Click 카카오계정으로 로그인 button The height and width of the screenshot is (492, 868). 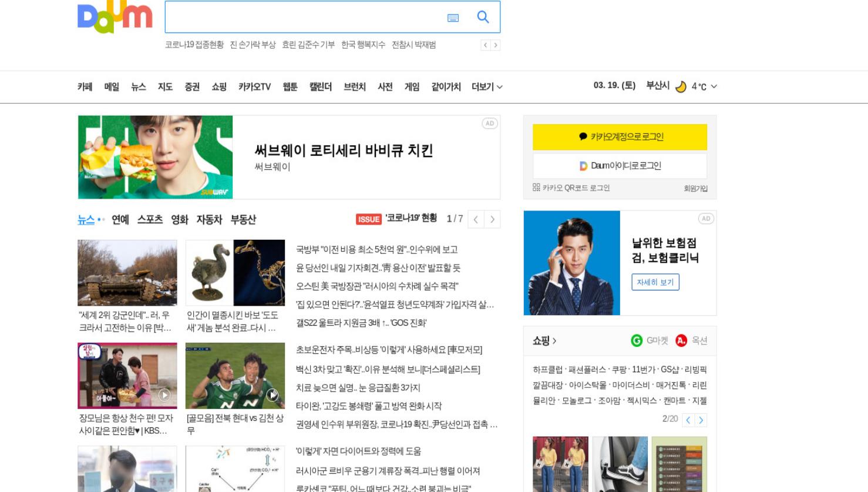click(x=620, y=137)
